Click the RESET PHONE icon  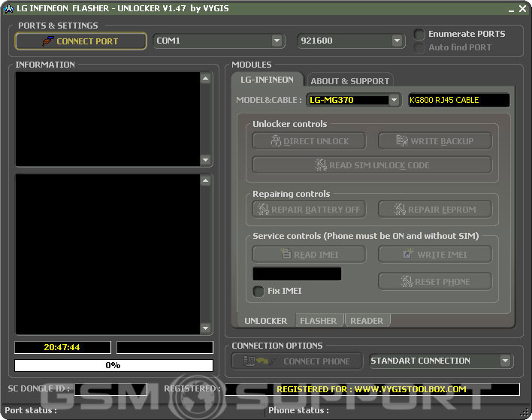coord(407,281)
